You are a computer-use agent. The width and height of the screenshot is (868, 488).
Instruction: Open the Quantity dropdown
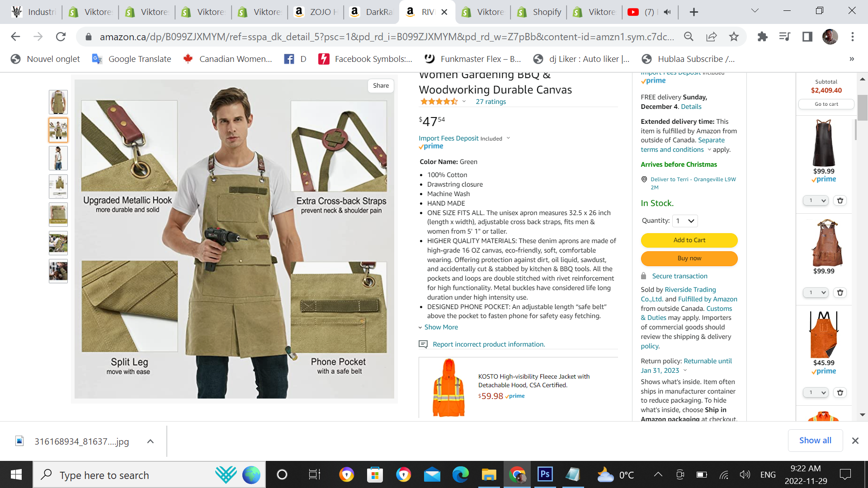(685, 221)
